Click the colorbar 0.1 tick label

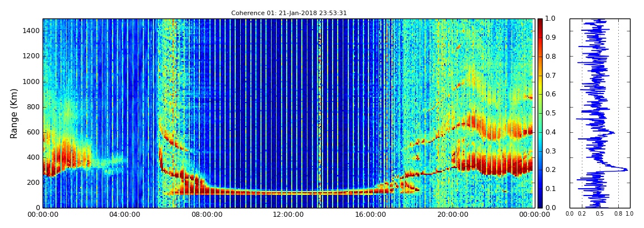(549, 189)
